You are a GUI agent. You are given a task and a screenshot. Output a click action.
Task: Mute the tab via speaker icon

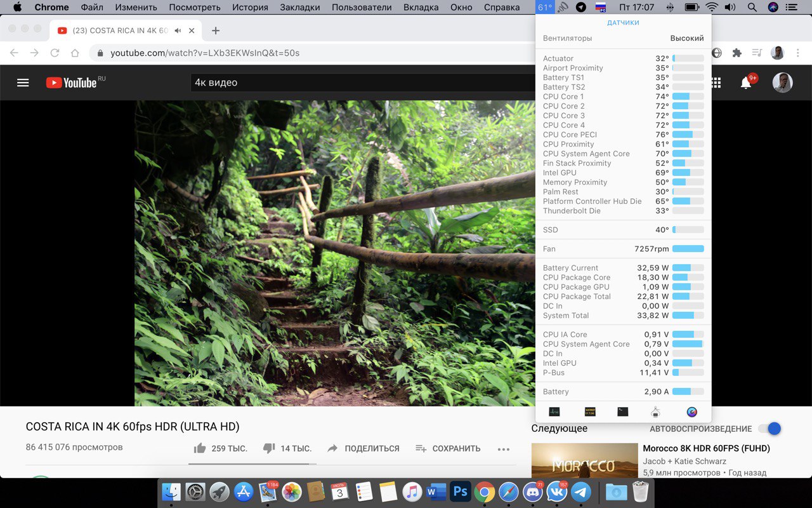click(x=178, y=30)
